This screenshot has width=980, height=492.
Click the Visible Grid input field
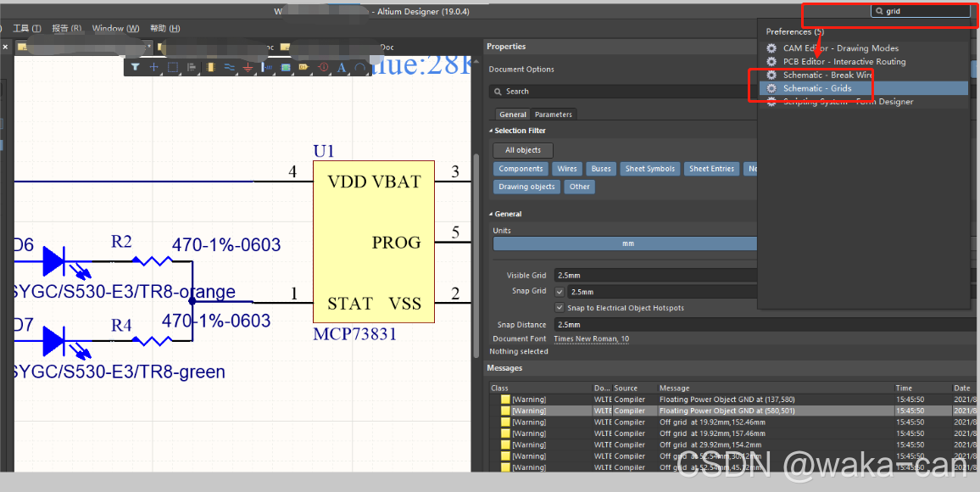(653, 276)
